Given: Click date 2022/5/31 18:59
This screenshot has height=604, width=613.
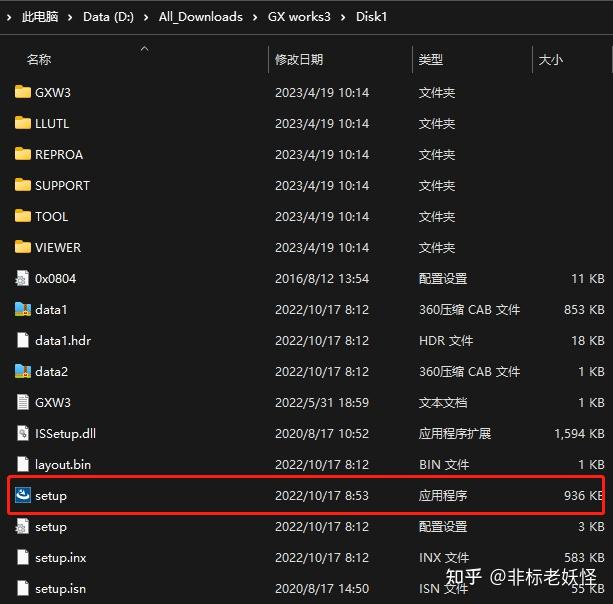Looking at the screenshot, I should click(322, 402).
